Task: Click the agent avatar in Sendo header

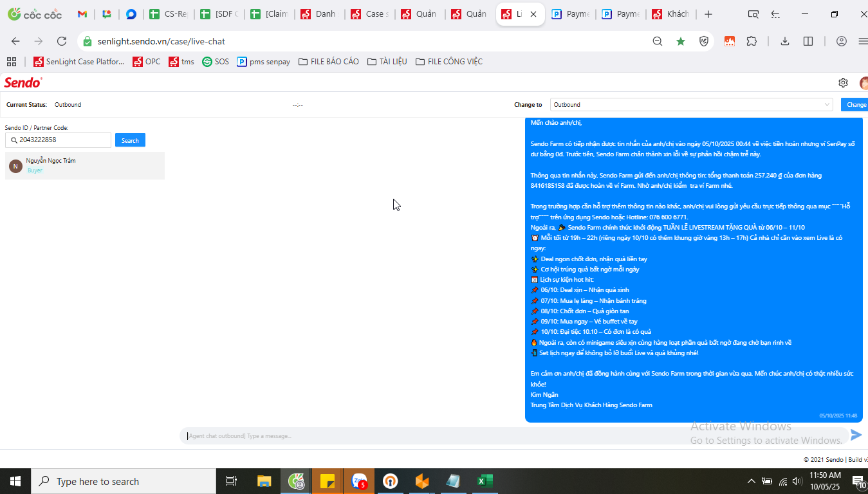Action: [863, 83]
